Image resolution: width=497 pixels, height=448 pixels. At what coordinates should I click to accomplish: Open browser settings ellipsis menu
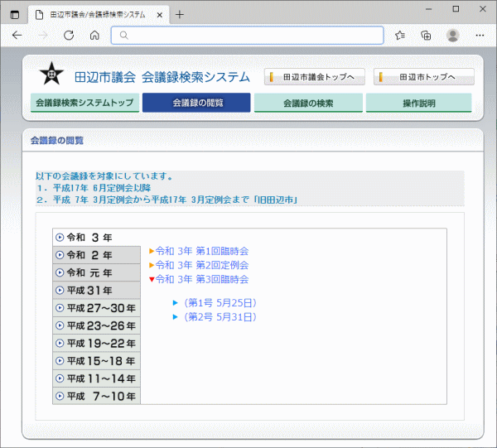pos(480,35)
